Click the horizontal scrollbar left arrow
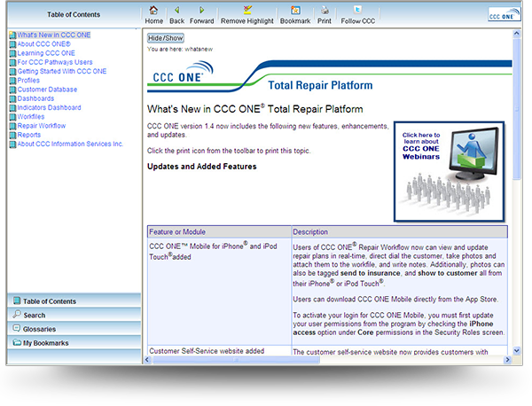532x406 pixels. (x=147, y=360)
